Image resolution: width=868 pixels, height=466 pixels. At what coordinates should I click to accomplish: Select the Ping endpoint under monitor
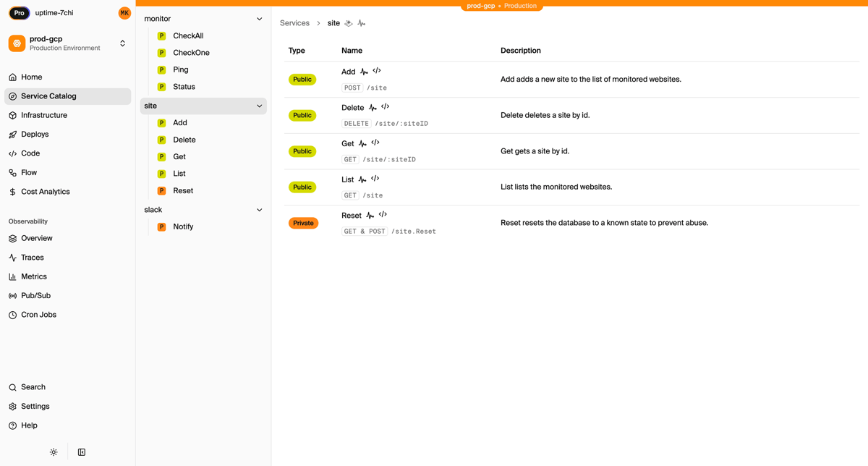coord(179,69)
